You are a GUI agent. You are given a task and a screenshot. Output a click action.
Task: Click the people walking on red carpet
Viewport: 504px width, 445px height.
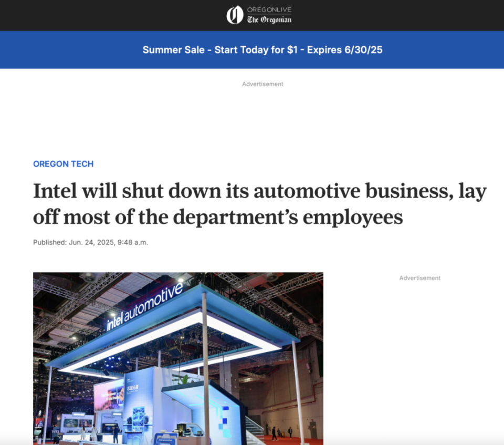(x=282, y=433)
